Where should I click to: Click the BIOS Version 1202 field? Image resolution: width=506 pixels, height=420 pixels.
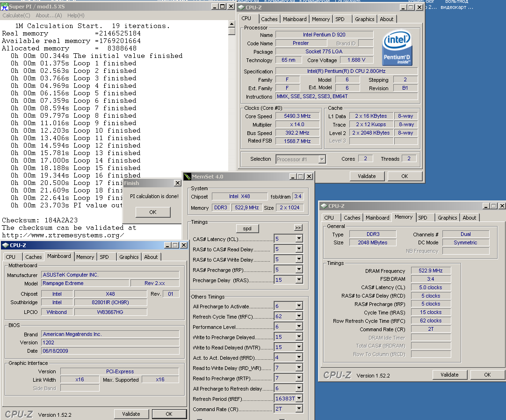(110, 342)
